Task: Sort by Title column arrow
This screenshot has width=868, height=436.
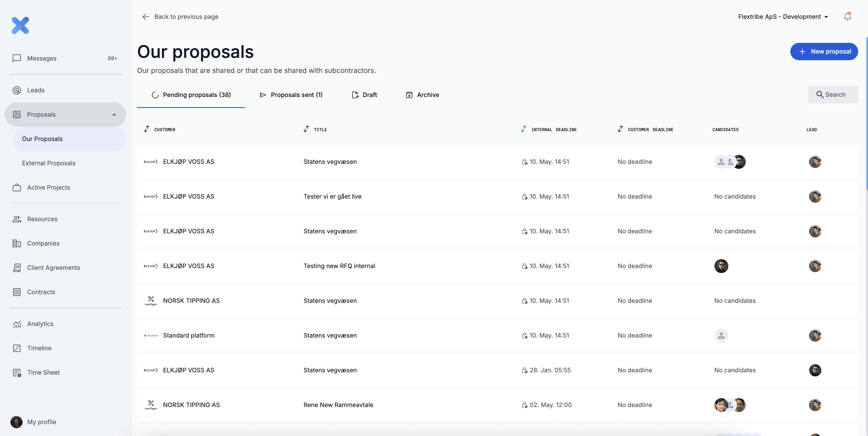Action: (x=306, y=129)
